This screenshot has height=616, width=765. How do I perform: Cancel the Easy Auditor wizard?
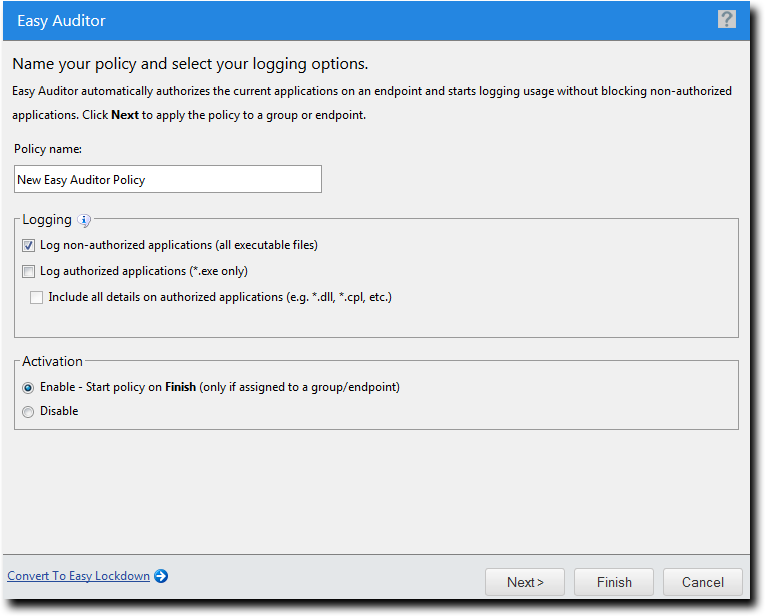(703, 582)
